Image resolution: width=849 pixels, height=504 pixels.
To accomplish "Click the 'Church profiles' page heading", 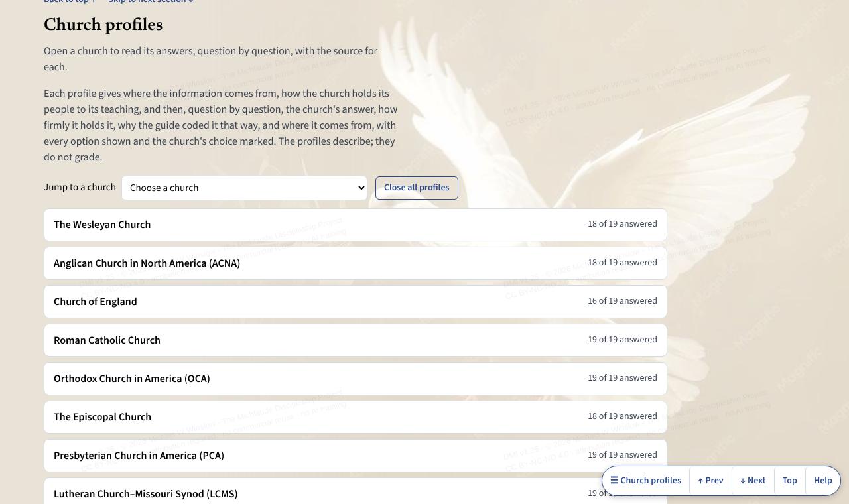I will (103, 25).
